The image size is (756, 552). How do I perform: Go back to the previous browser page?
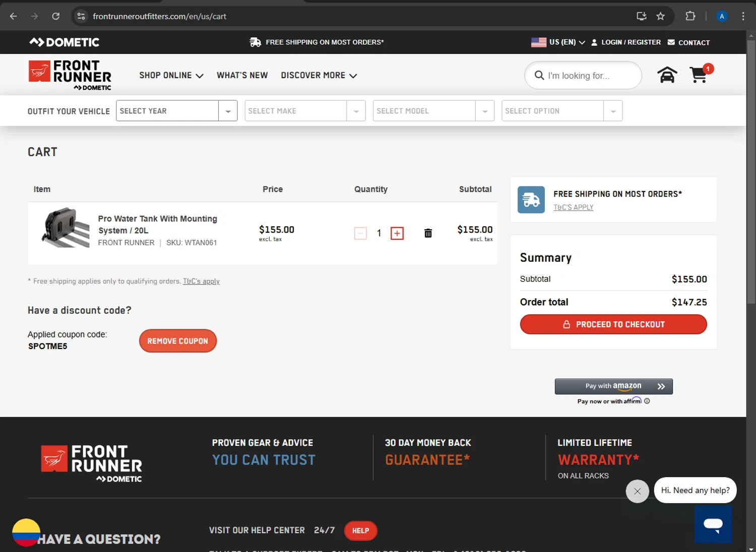tap(14, 16)
